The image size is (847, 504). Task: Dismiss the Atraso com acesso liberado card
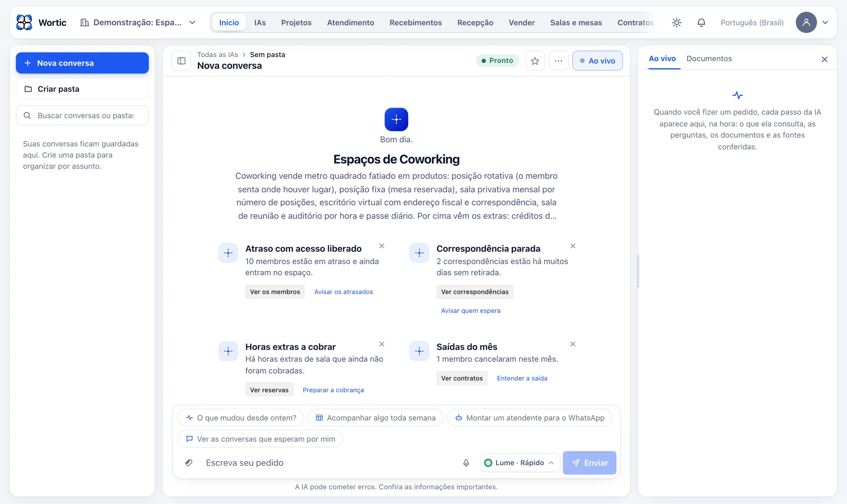point(382,246)
